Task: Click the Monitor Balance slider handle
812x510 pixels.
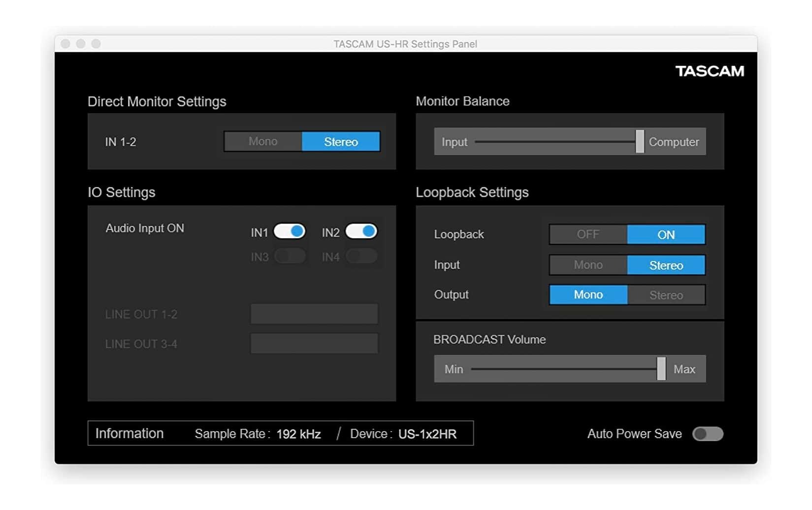Action: tap(640, 142)
